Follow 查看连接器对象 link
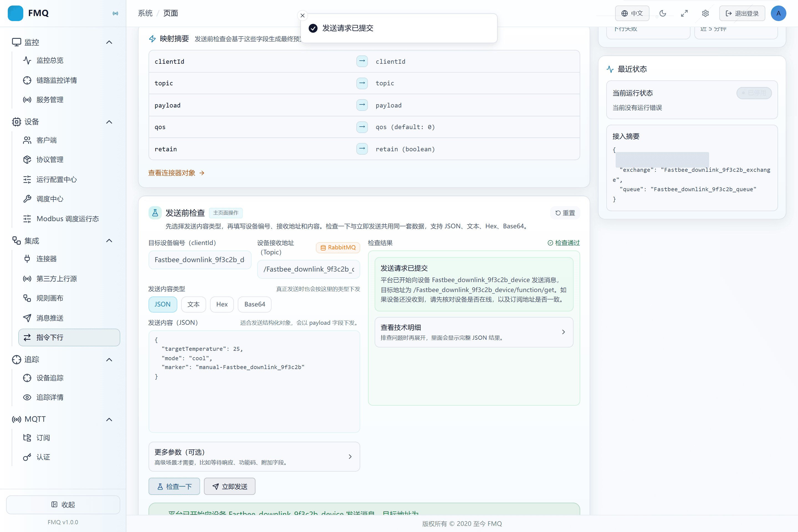Viewport: 798px width, 532px height. coord(176,173)
